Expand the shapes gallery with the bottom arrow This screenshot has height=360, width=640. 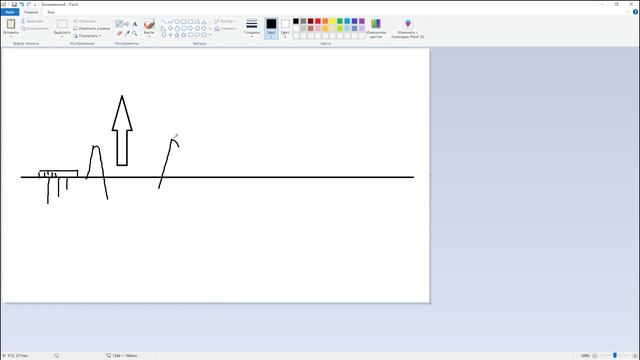point(210,35)
